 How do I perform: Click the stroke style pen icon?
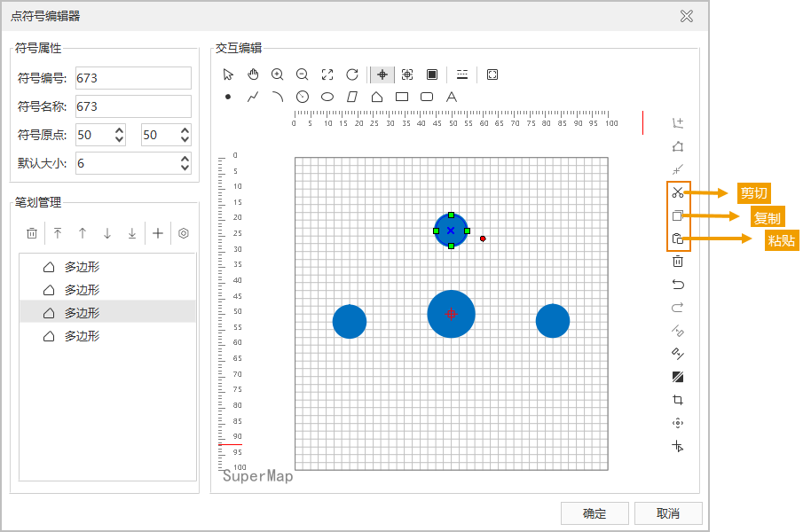pyautogui.click(x=678, y=354)
